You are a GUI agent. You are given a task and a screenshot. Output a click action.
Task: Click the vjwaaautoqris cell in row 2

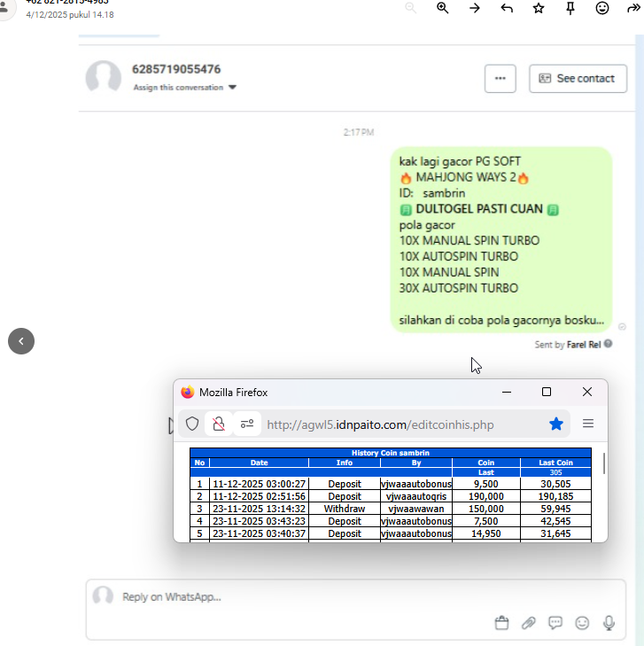(x=416, y=496)
